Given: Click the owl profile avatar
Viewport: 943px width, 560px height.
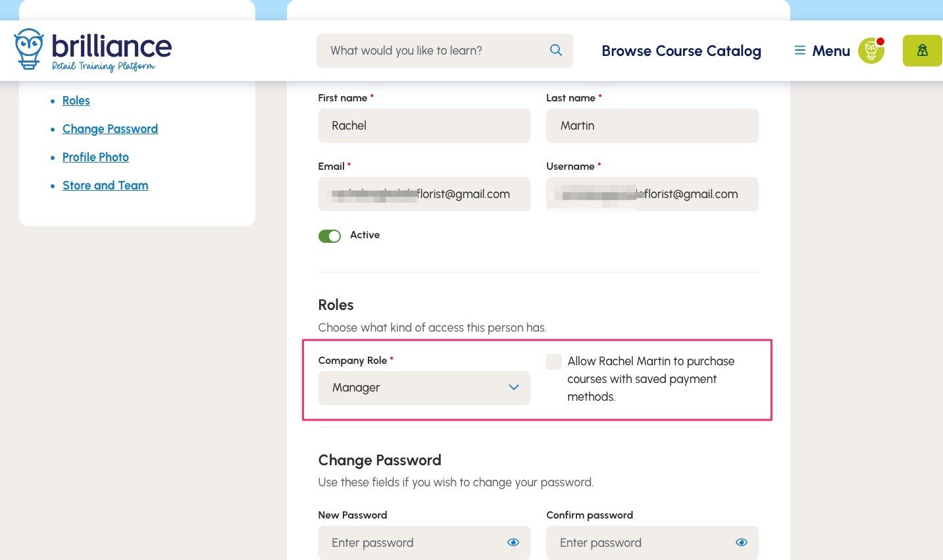Looking at the screenshot, I should point(871,51).
